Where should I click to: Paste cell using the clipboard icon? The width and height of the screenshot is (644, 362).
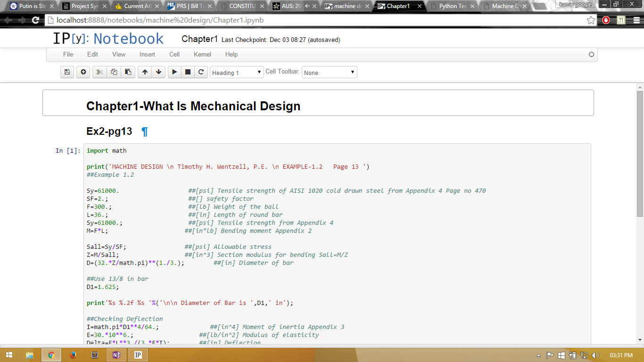tap(128, 72)
